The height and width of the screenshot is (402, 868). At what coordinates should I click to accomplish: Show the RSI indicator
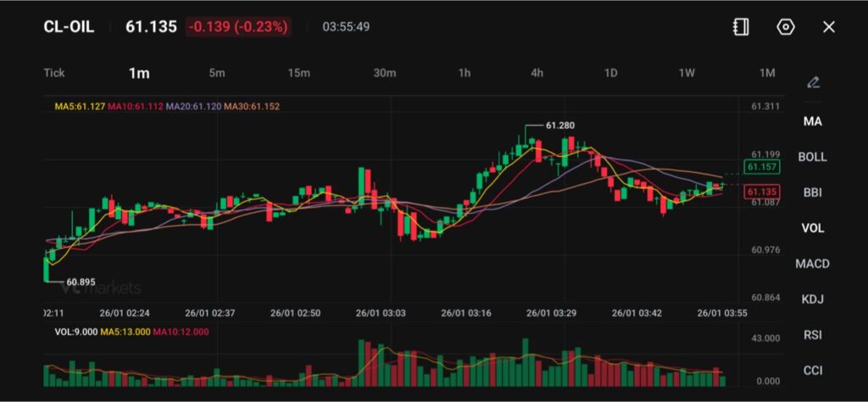(x=812, y=335)
